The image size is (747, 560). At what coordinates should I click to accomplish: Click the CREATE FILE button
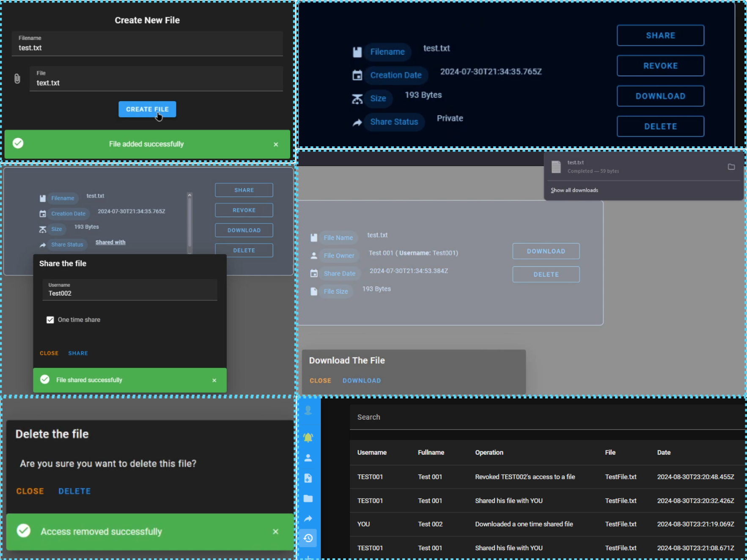point(147,109)
